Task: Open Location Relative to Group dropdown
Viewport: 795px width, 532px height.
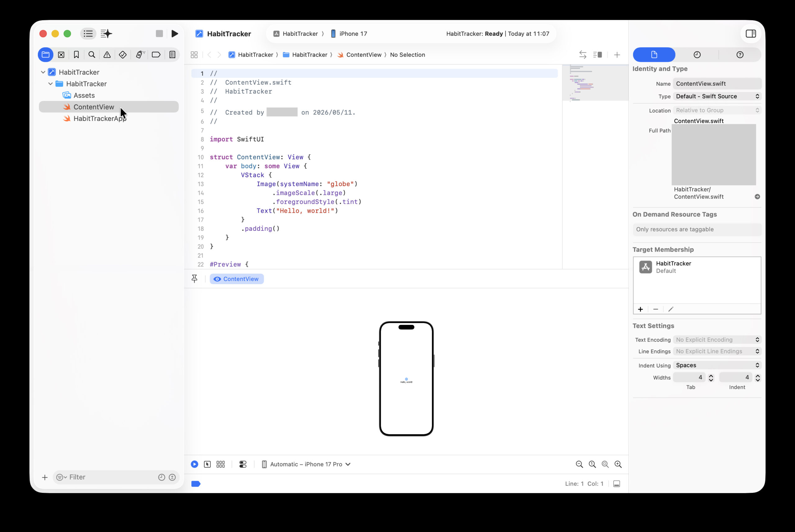Action: click(x=717, y=110)
